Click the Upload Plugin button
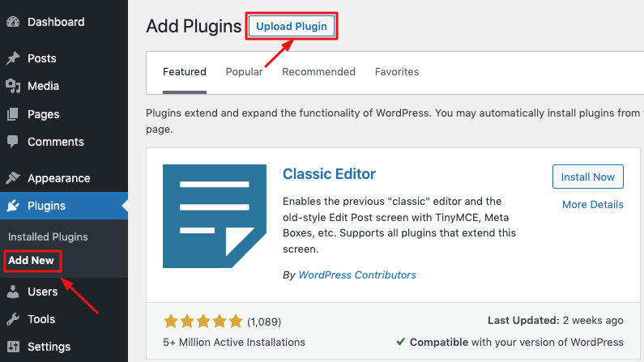Viewport: 644px width, 362px height. click(x=292, y=26)
